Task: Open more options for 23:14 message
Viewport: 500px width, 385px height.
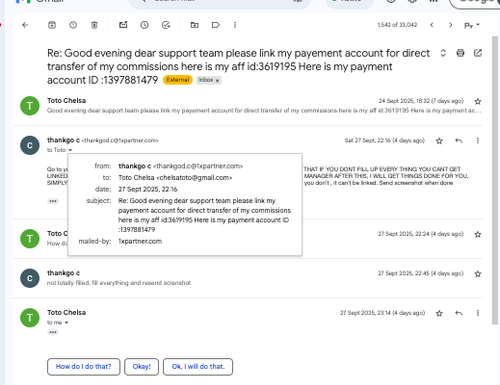Action: (478, 313)
